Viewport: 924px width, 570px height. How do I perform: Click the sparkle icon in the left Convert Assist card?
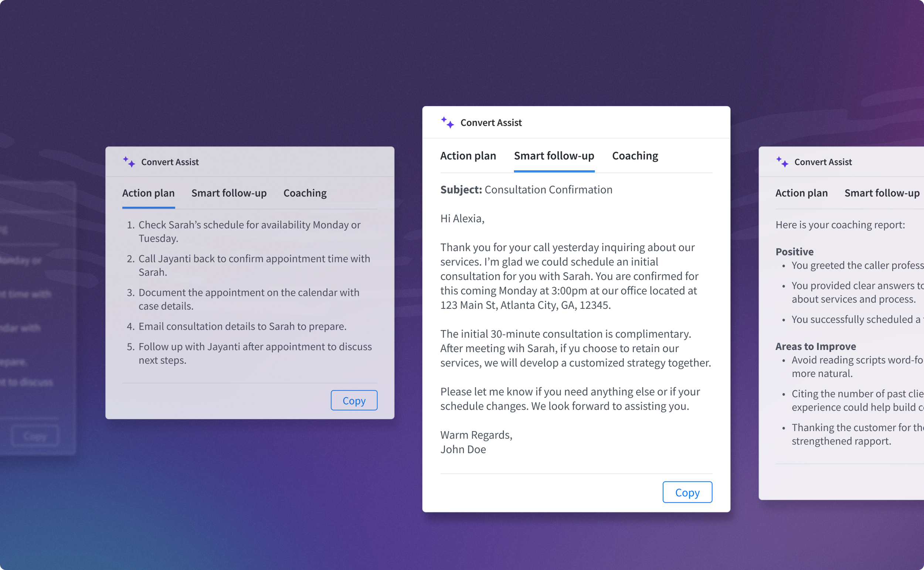tap(129, 162)
